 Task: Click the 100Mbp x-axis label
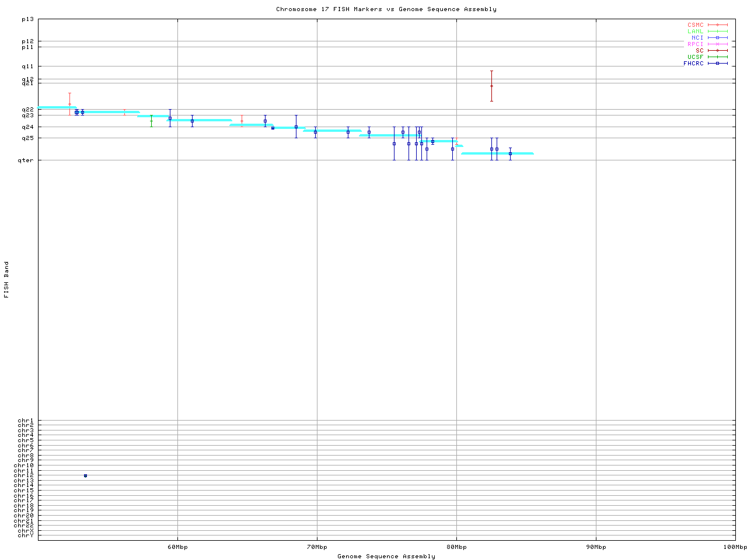click(735, 547)
